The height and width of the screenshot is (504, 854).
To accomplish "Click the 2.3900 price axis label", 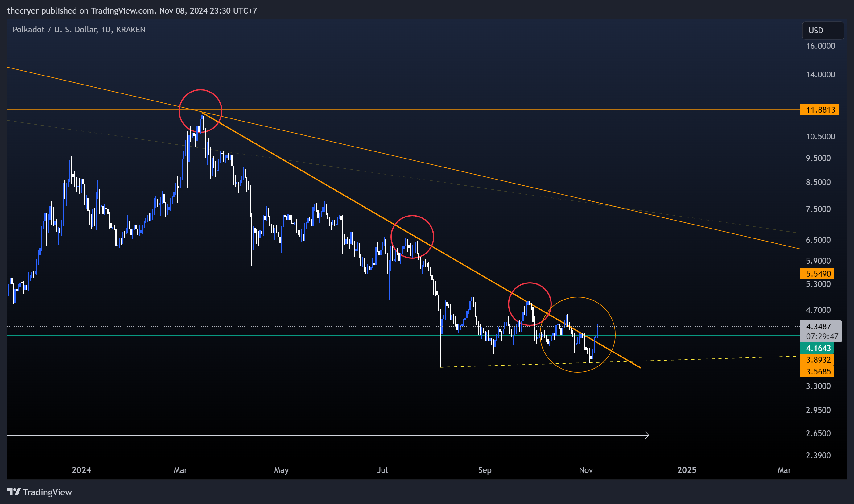I will tap(818, 456).
